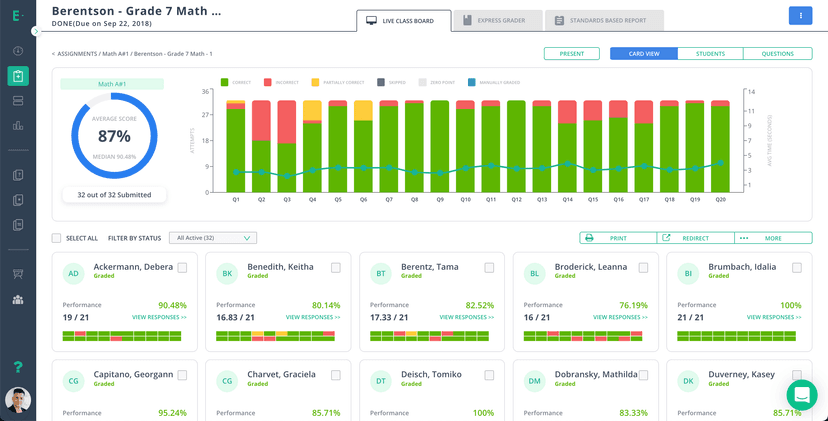
Task: Open the dashboard clock icon in sidebar
Action: click(18, 51)
